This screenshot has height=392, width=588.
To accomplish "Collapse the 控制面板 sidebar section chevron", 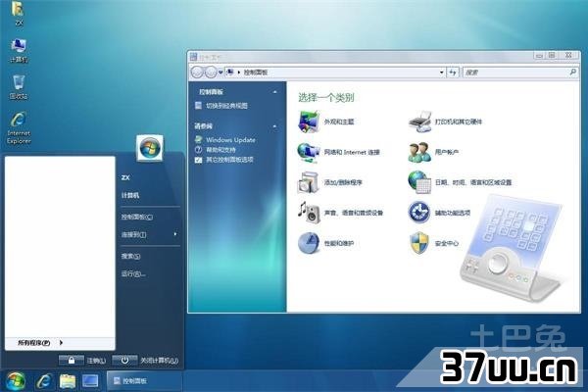I will [x=274, y=92].
